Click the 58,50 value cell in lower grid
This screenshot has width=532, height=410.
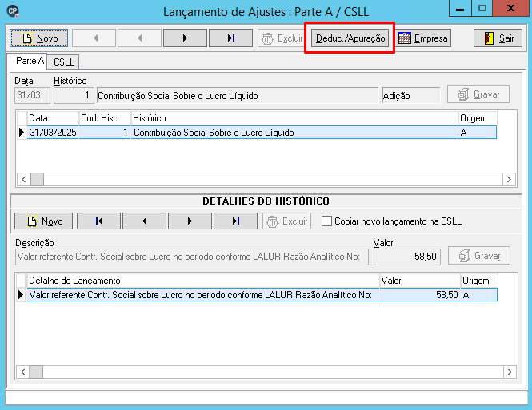[420, 294]
